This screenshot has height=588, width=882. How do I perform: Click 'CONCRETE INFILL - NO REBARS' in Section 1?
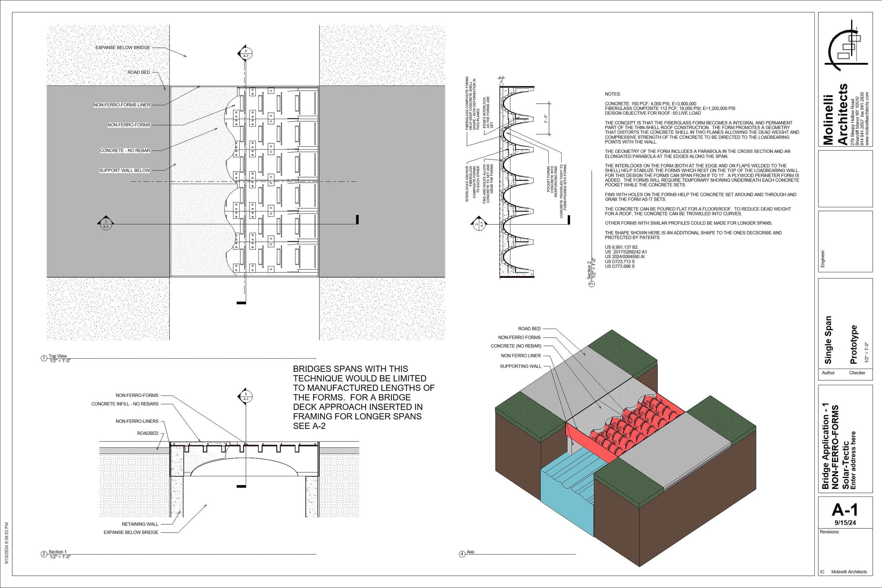pyautogui.click(x=125, y=404)
